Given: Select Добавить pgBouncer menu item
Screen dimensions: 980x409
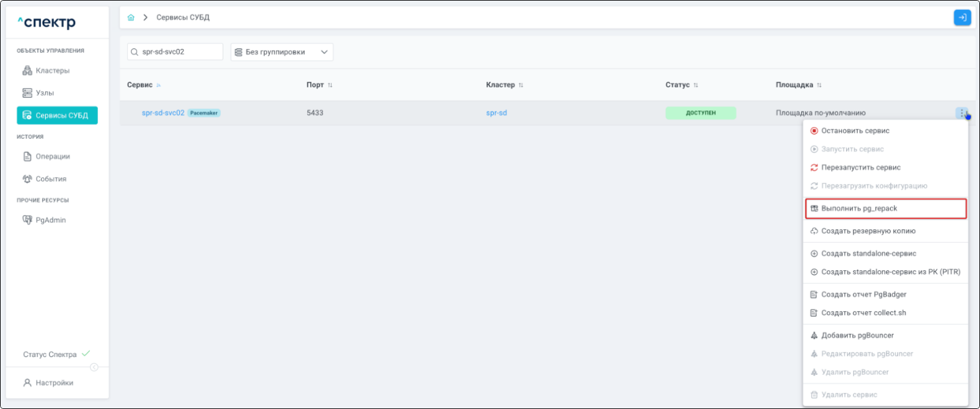Looking at the screenshot, I should point(857,335).
